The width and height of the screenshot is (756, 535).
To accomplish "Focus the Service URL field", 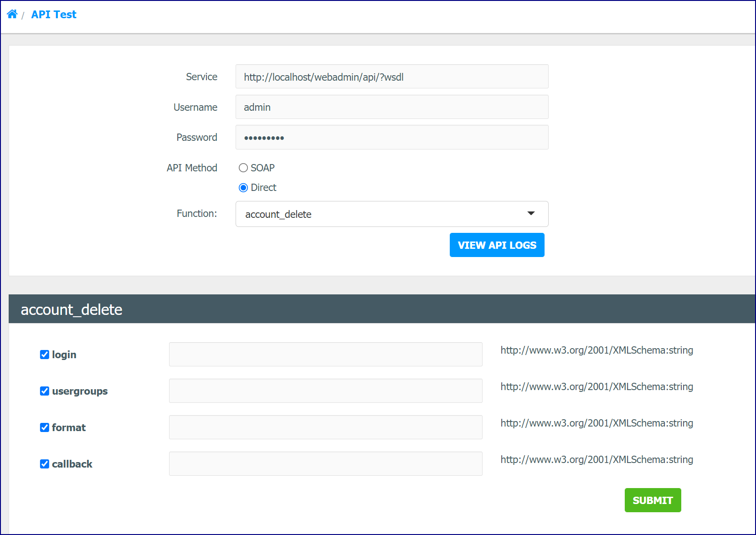I will tap(392, 77).
